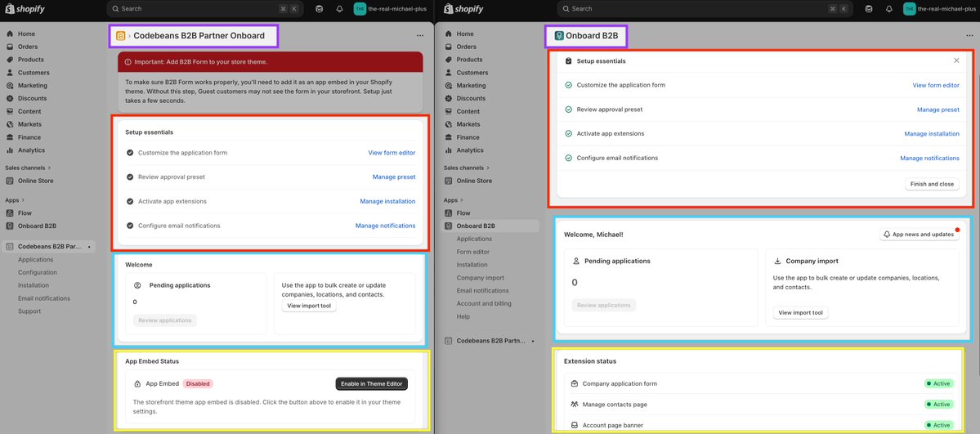The image size is (980, 434).
Task: Click the app icon beside Codebeans B2B Partner Onboard title
Action: click(x=121, y=36)
